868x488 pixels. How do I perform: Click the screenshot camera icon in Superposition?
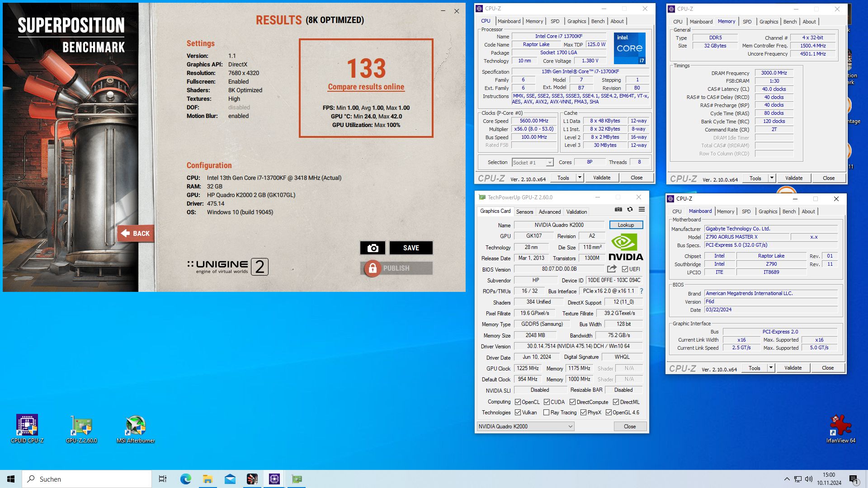pyautogui.click(x=373, y=248)
